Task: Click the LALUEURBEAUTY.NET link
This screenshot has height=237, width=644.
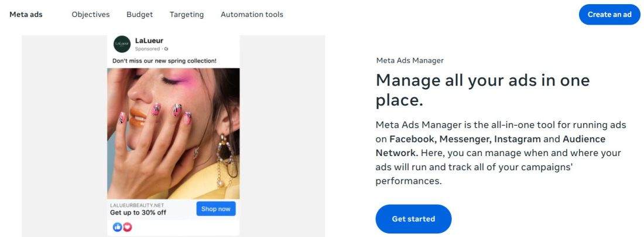Action: [136, 205]
